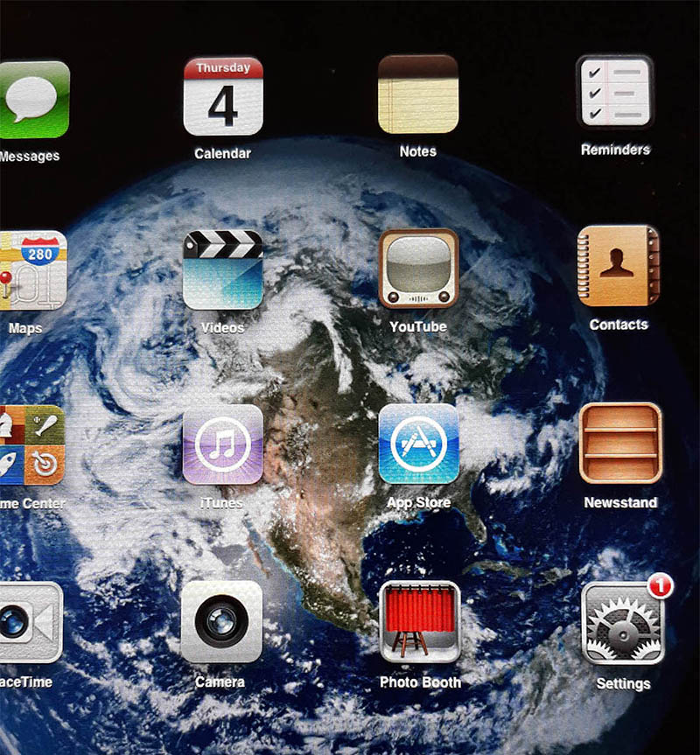Launch Photo Booth
The height and width of the screenshot is (755, 700).
(420, 622)
